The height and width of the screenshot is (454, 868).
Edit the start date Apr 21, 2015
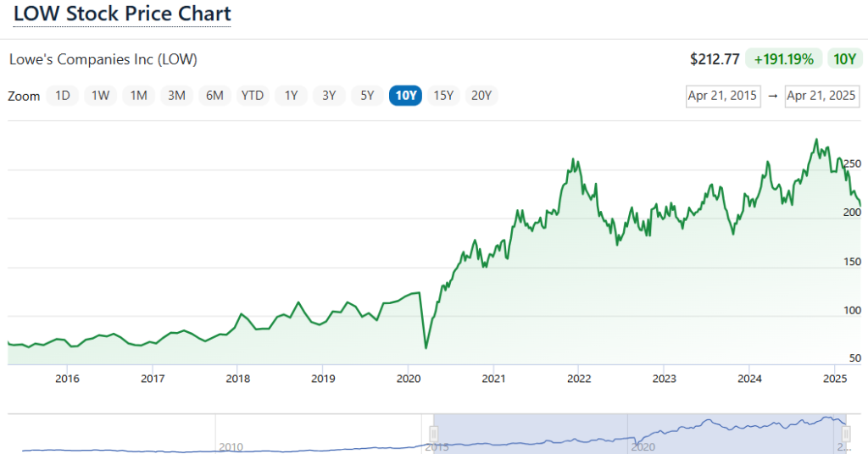[723, 97]
